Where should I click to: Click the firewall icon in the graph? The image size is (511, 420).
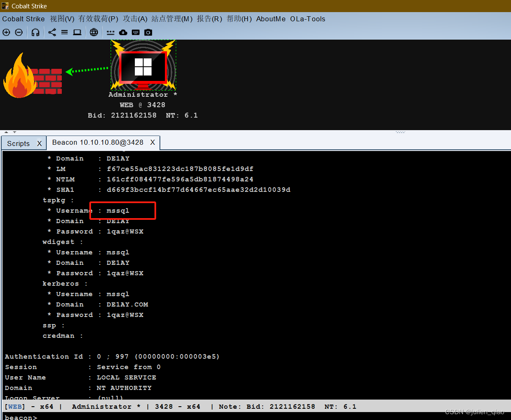click(33, 76)
